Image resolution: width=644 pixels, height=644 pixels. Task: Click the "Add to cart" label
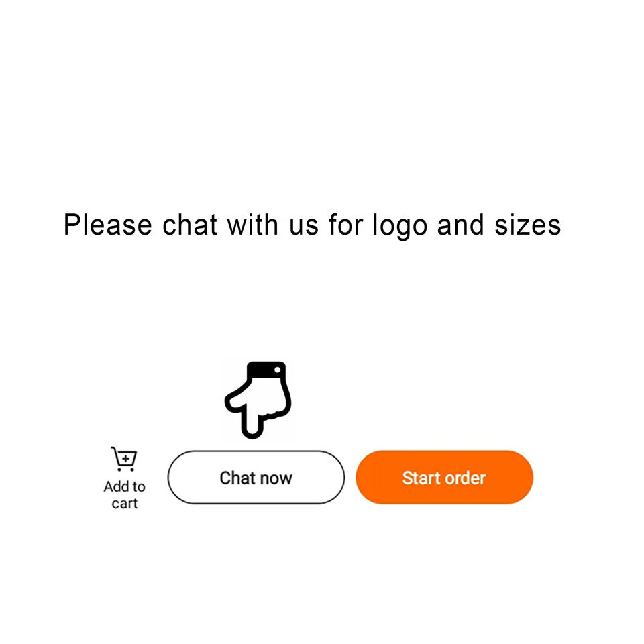pyautogui.click(x=125, y=494)
